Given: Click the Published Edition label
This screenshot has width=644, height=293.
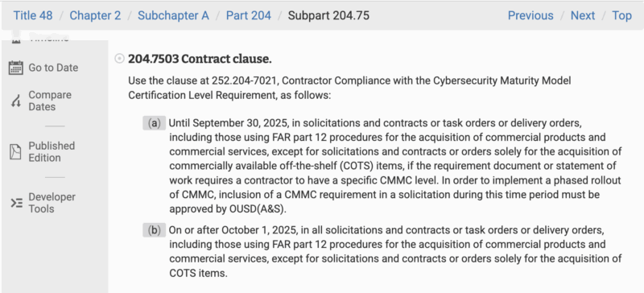Looking at the screenshot, I should coord(52,151).
